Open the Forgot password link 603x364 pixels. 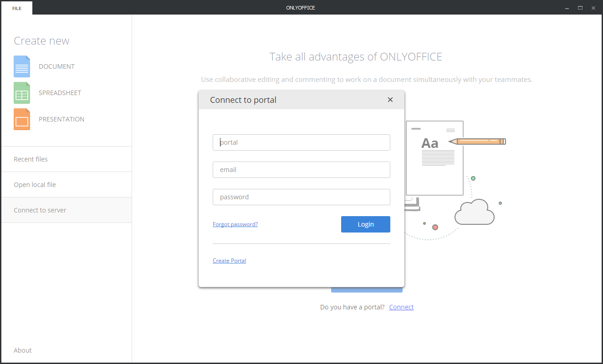235,224
